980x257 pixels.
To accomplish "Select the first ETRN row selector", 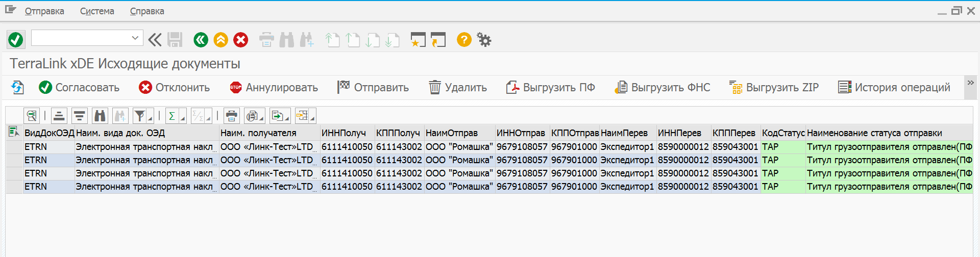I will click(x=14, y=147).
